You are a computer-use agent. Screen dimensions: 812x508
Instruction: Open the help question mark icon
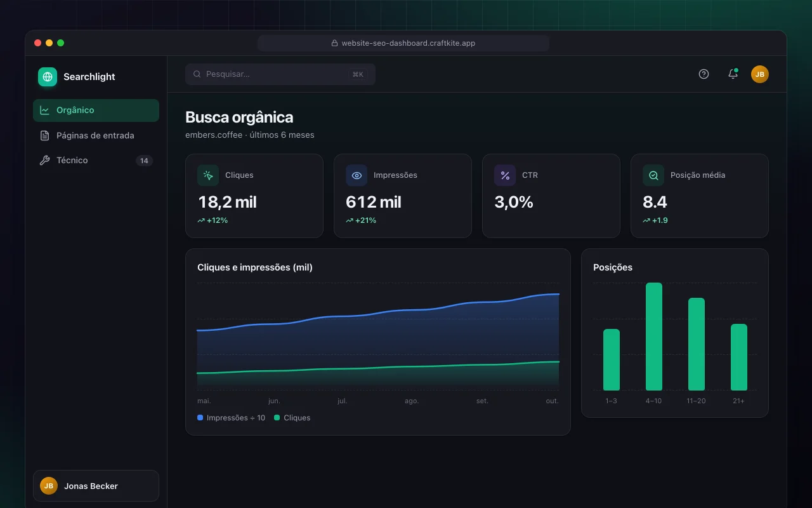(704, 74)
